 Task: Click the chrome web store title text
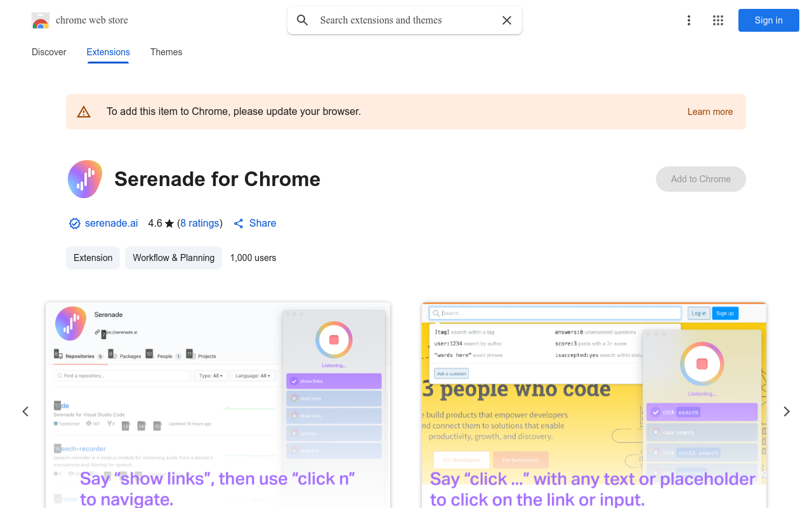(92, 20)
